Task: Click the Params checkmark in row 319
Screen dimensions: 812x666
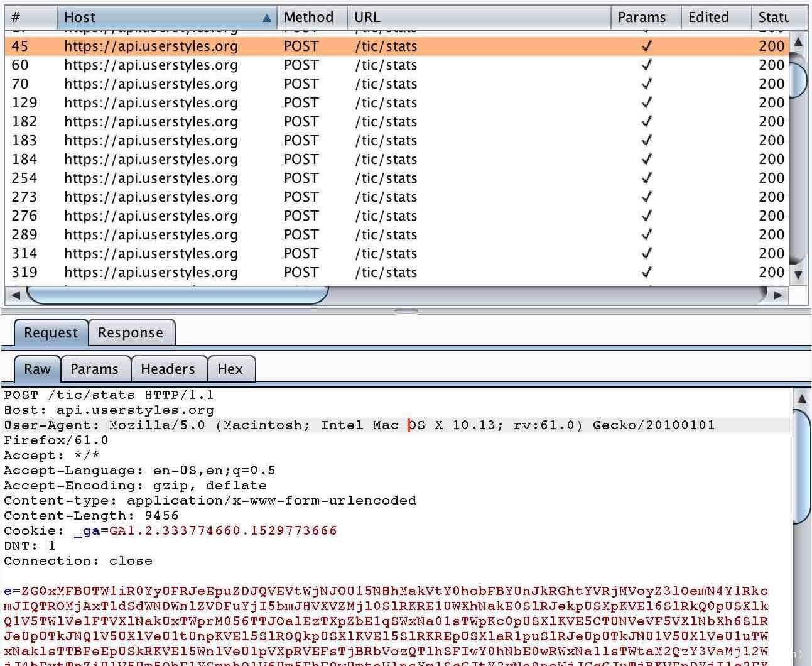Action: [646, 273]
